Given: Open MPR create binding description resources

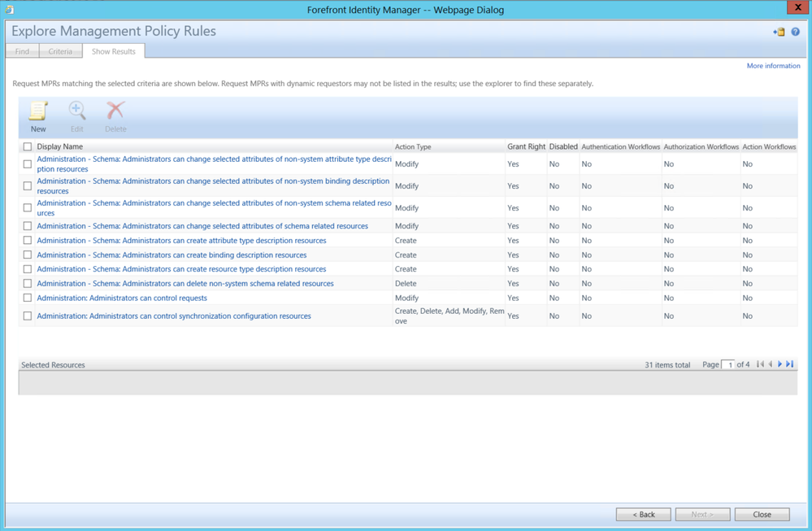Looking at the screenshot, I should (x=172, y=255).
